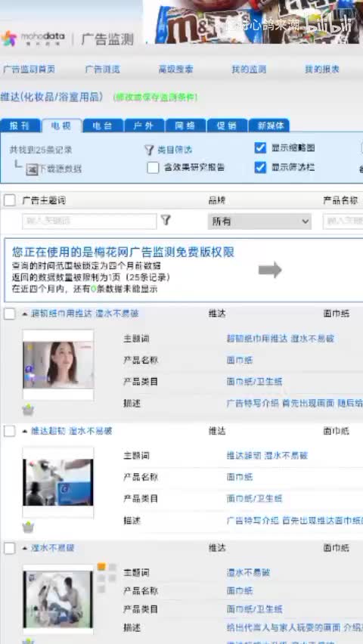Switch to the 报刊 tab
The width and height of the screenshot is (363, 644).
20,125
